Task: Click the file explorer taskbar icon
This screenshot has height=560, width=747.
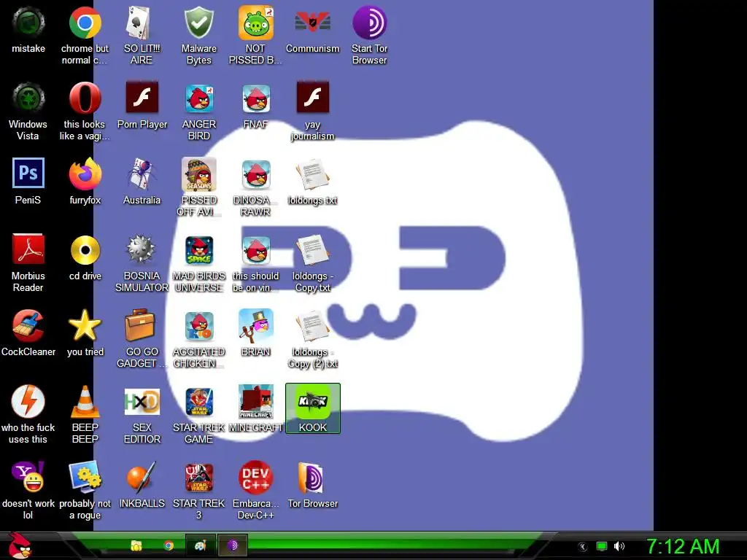Action: click(x=136, y=545)
